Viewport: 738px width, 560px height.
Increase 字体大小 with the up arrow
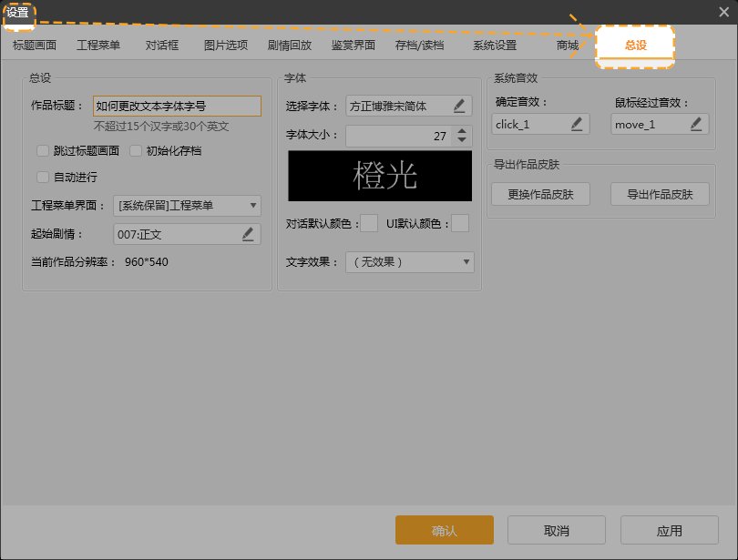462,130
